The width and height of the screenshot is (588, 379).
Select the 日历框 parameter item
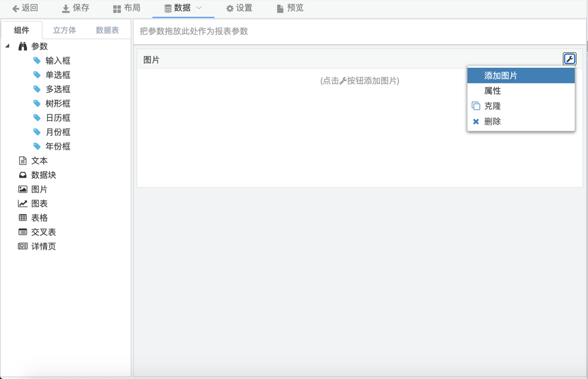tap(58, 118)
